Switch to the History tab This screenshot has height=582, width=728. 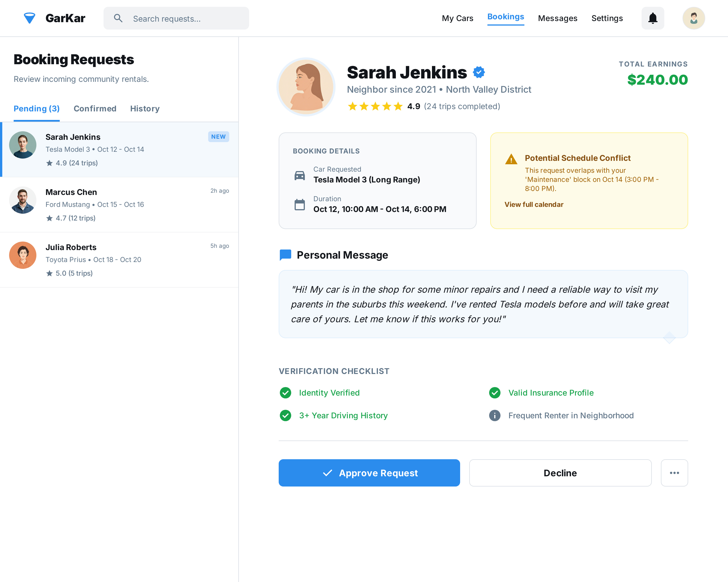tap(145, 109)
